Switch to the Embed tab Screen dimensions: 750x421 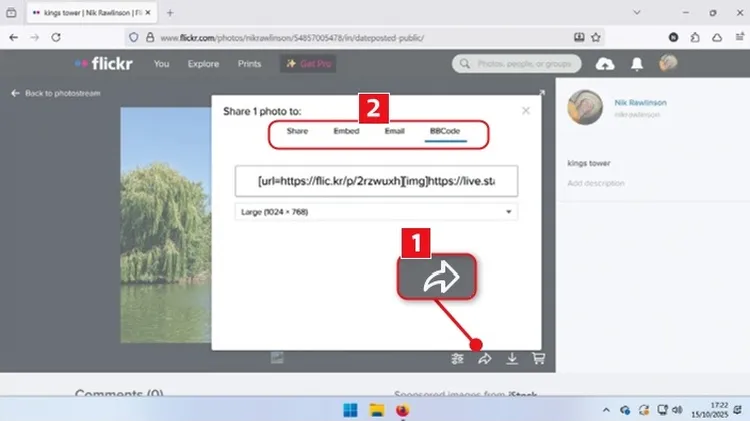tap(346, 131)
